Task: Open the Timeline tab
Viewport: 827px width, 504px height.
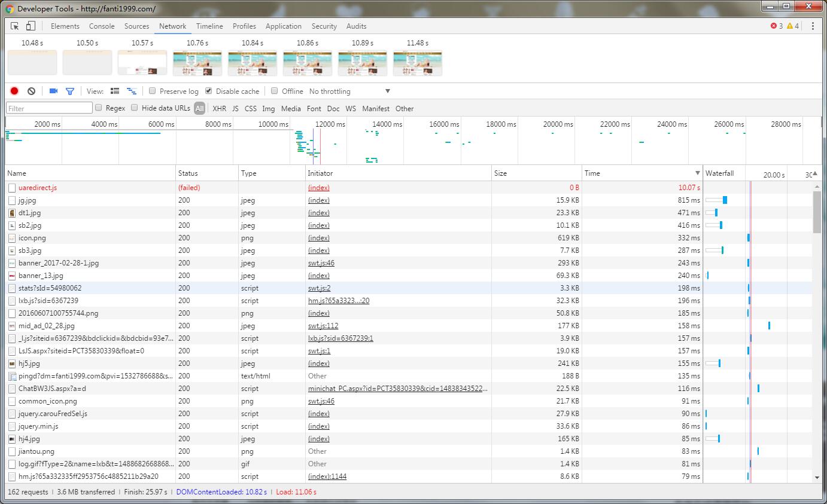Action: [x=209, y=26]
